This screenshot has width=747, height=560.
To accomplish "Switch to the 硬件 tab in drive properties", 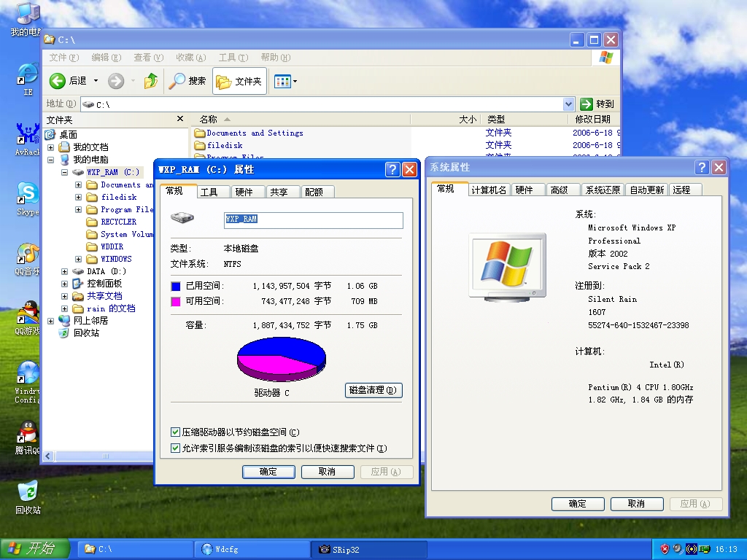I will pos(244,192).
